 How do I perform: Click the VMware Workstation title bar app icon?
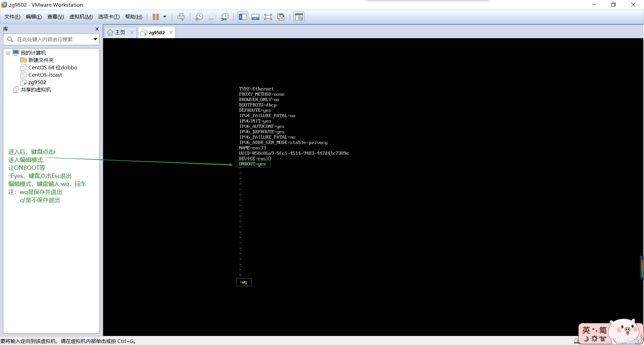coord(4,5)
